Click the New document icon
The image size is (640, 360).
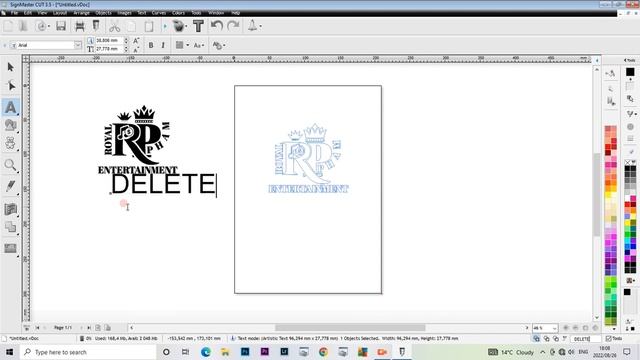click(x=8, y=26)
